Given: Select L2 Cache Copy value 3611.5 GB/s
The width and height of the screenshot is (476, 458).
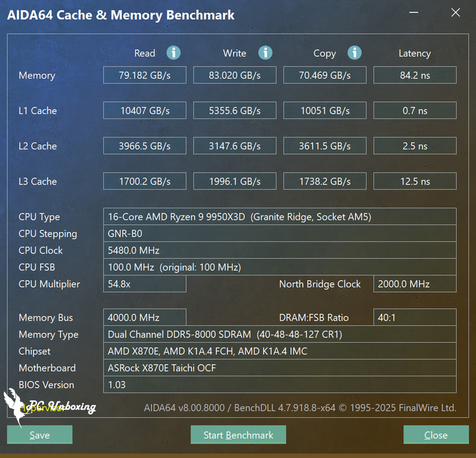Looking at the screenshot, I should click(325, 146).
